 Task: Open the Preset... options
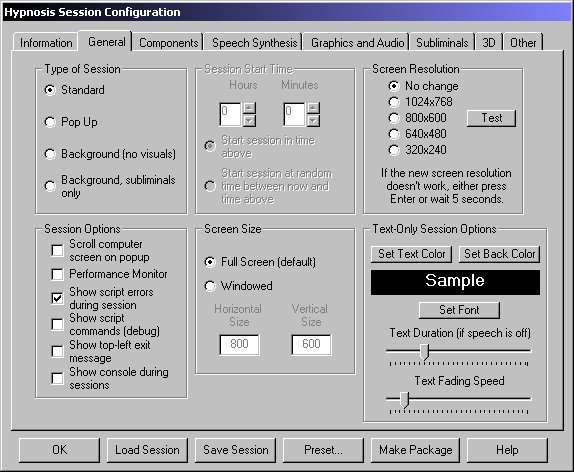pos(323,450)
